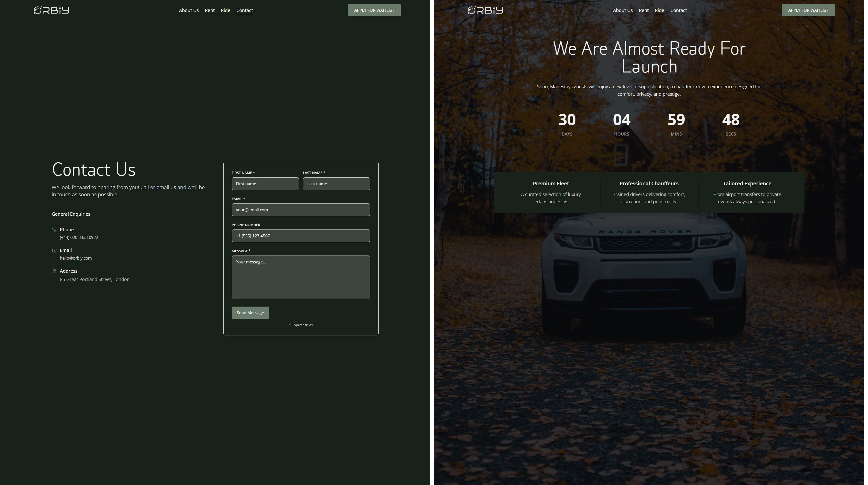868x485 pixels.
Task: Click Apply For Waitlist on the Contact page
Action: pos(374,10)
